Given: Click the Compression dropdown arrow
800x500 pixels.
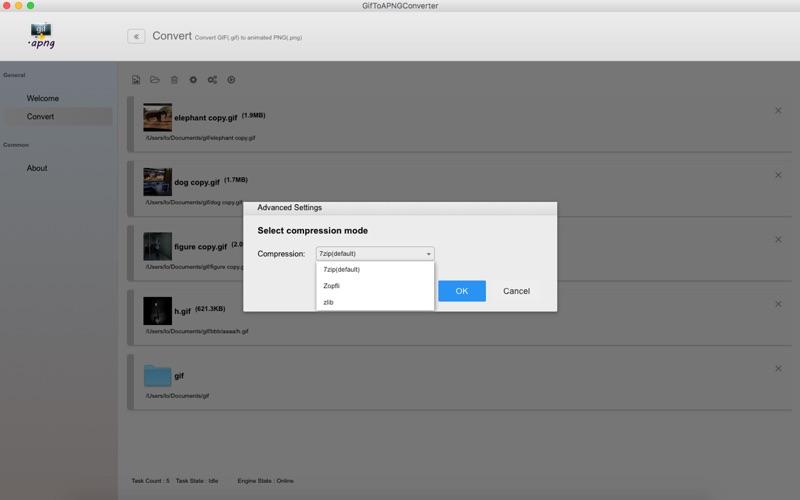Looking at the screenshot, I should click(429, 254).
